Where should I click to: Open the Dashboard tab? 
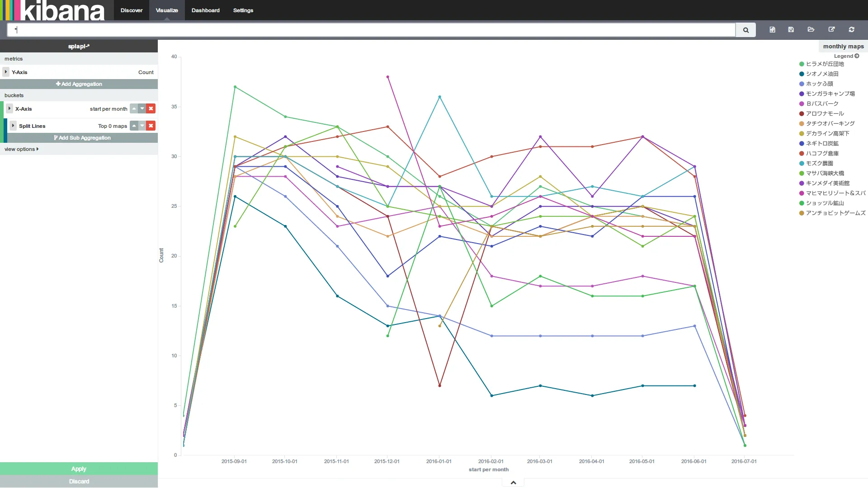click(206, 10)
